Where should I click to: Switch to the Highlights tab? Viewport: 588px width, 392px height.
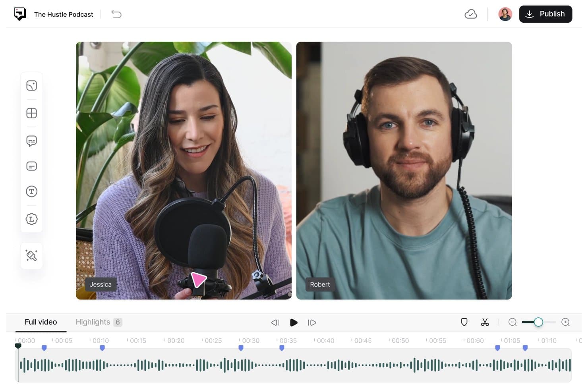[99, 322]
